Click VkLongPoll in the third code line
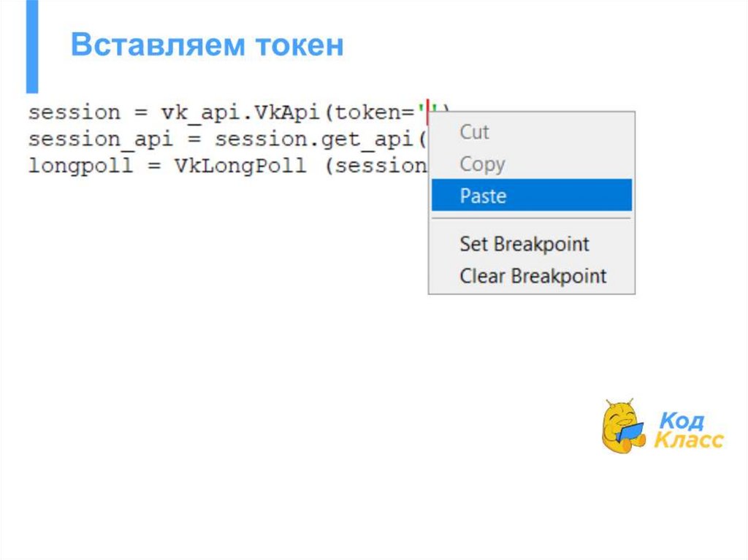748x560 pixels. 240,165
